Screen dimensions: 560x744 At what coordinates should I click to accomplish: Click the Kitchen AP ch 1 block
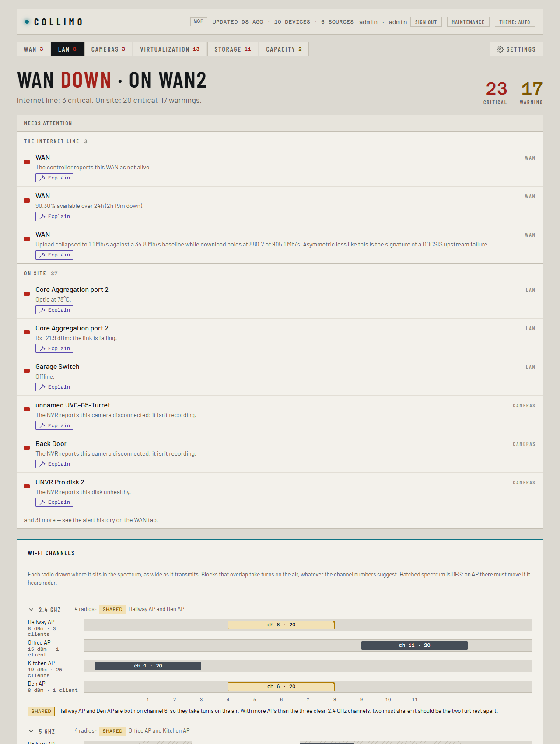[148, 666]
